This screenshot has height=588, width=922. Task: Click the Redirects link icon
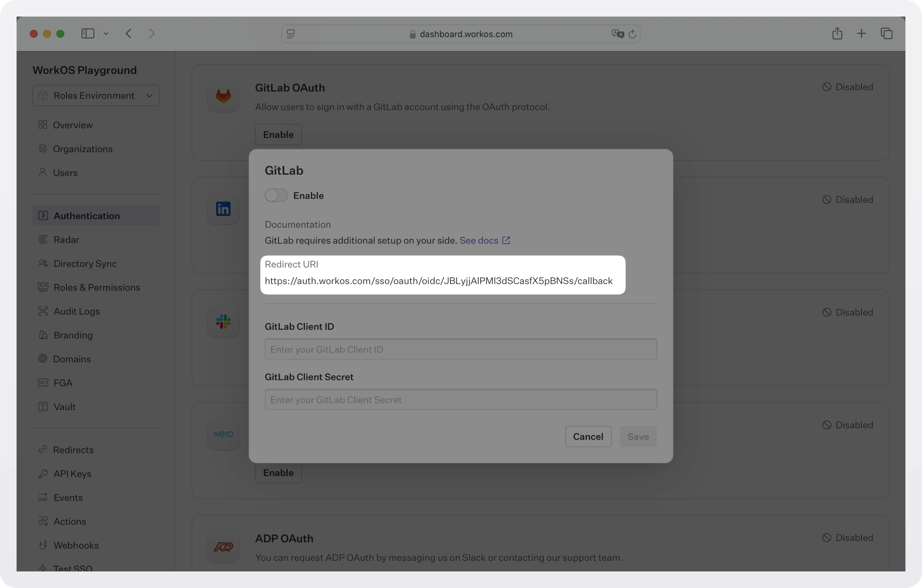[42, 449]
